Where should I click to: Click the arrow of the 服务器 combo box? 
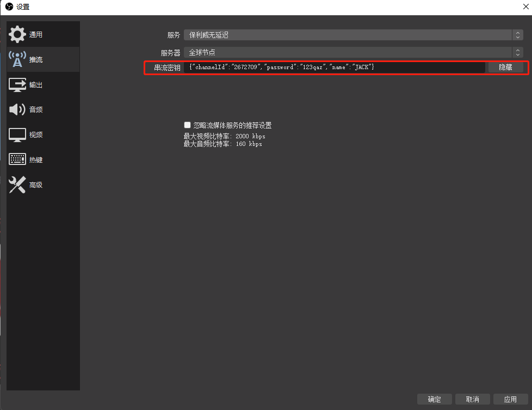517,52
